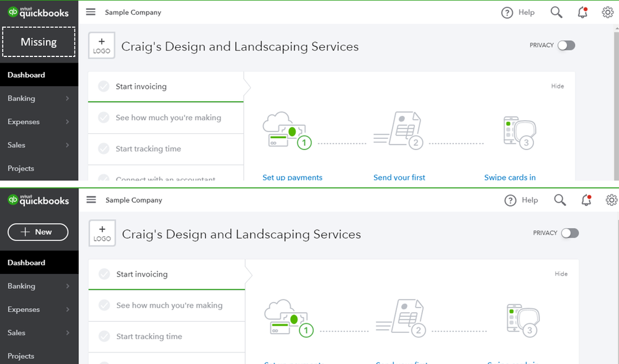Expand Banking chevron in lower screenshot
Image resolution: width=619 pixels, height=364 pixels.
[x=68, y=286]
